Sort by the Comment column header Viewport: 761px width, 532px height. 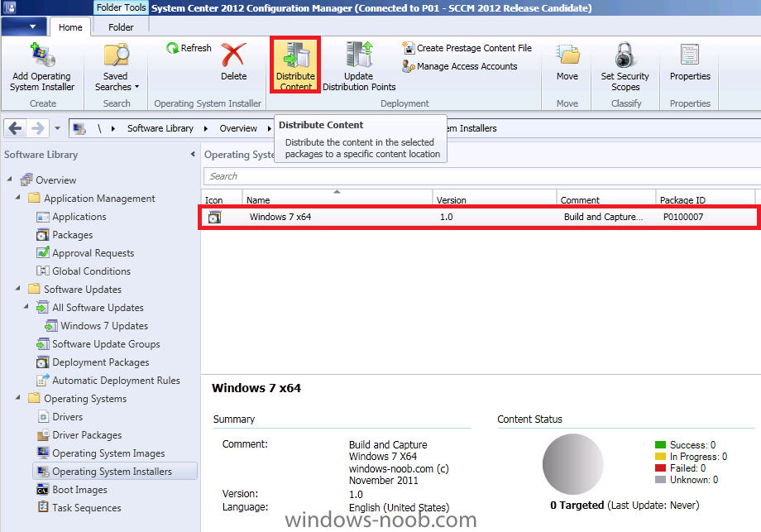tap(605, 199)
